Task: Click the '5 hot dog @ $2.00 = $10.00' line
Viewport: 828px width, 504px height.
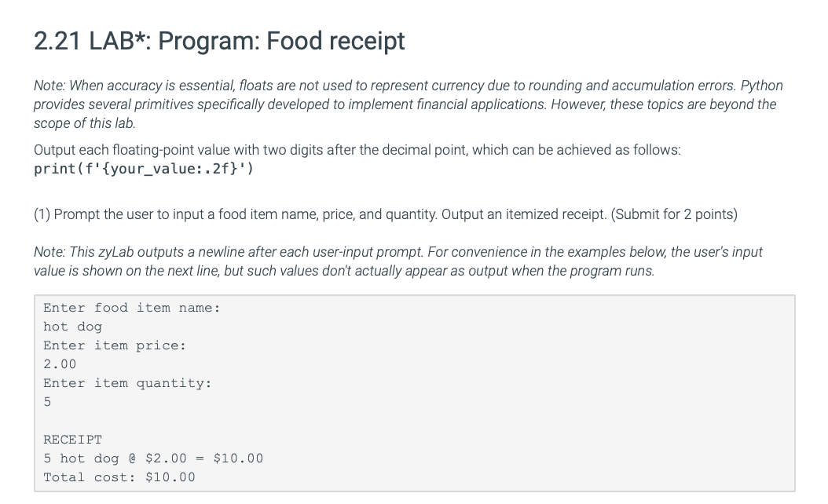Action: [153, 458]
